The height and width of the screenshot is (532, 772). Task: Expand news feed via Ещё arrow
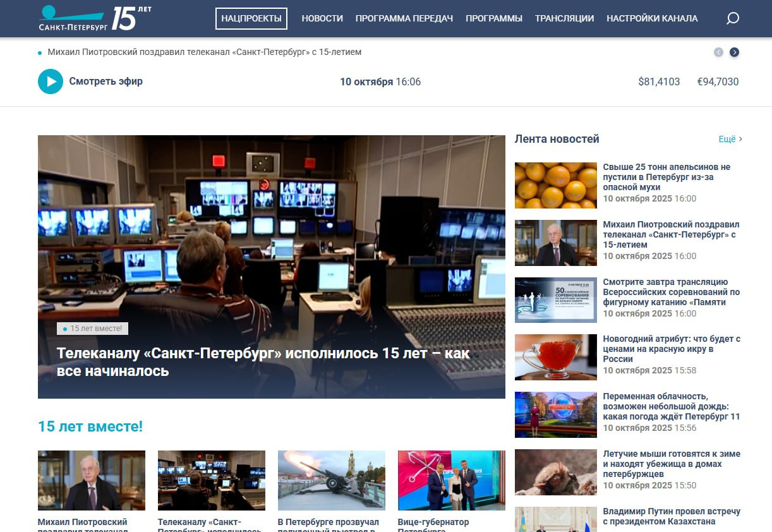pyautogui.click(x=730, y=139)
